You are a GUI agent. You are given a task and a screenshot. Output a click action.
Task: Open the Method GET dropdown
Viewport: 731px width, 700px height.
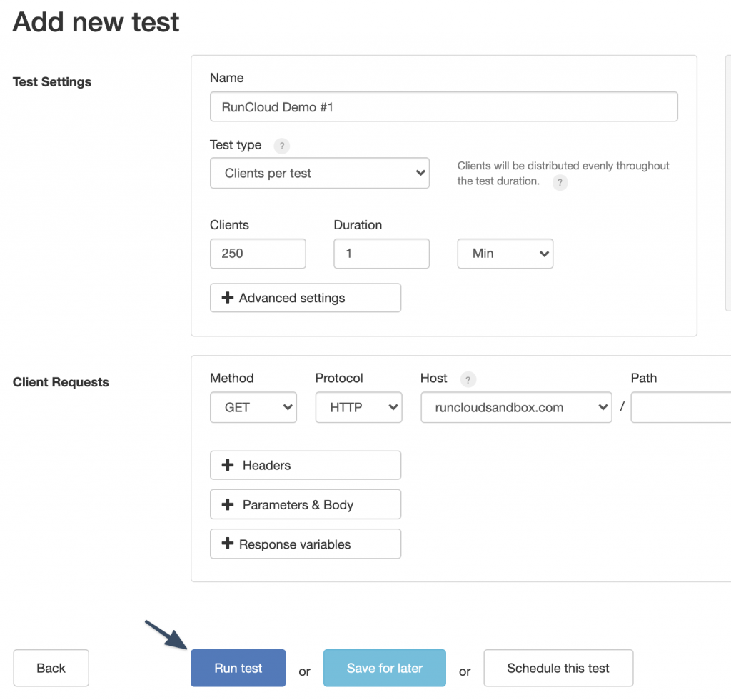pos(253,407)
